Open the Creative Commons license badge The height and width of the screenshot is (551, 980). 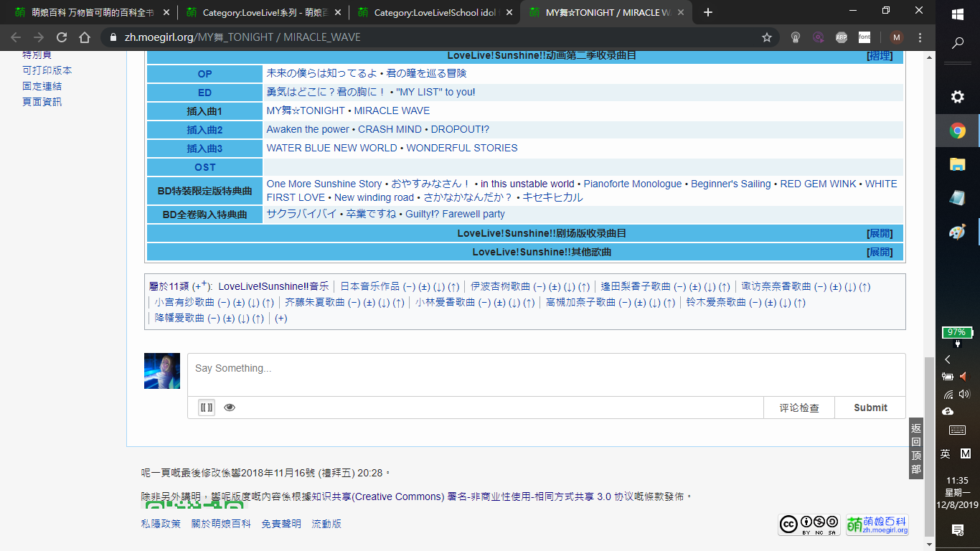809,524
